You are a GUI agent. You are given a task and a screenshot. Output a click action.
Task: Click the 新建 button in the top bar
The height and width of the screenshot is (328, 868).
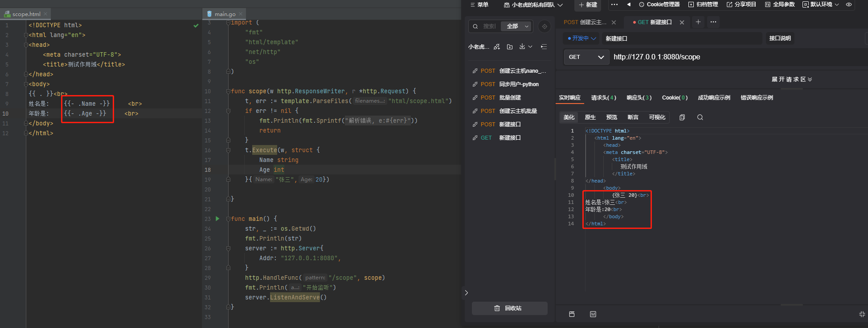[x=588, y=4]
